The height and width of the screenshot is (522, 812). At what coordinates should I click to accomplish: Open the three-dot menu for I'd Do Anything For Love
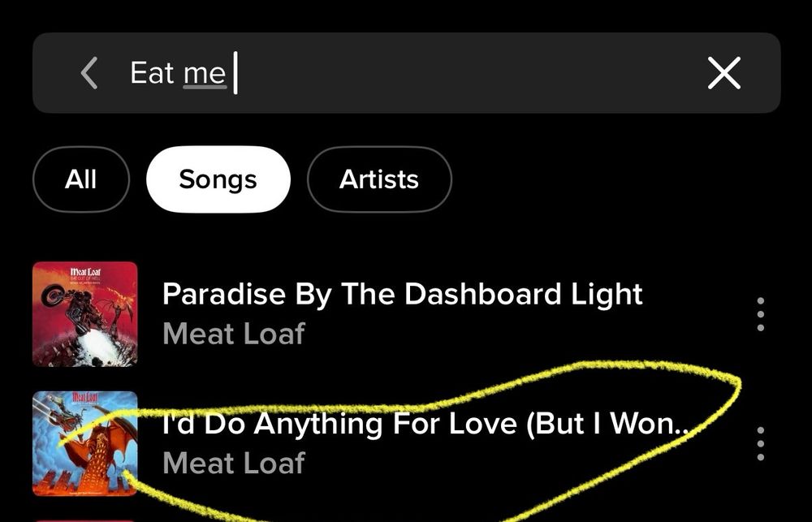[761, 443]
